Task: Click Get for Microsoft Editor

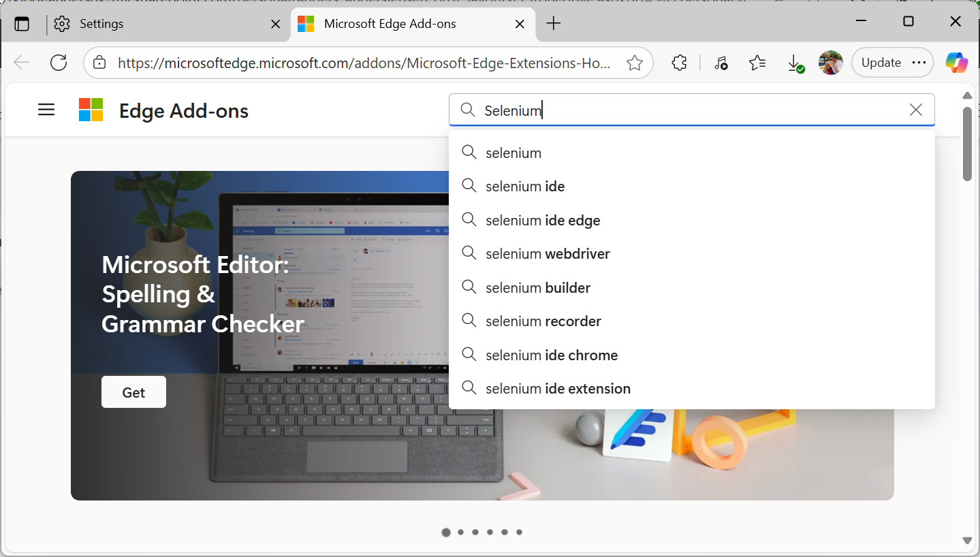Action: coord(133,392)
